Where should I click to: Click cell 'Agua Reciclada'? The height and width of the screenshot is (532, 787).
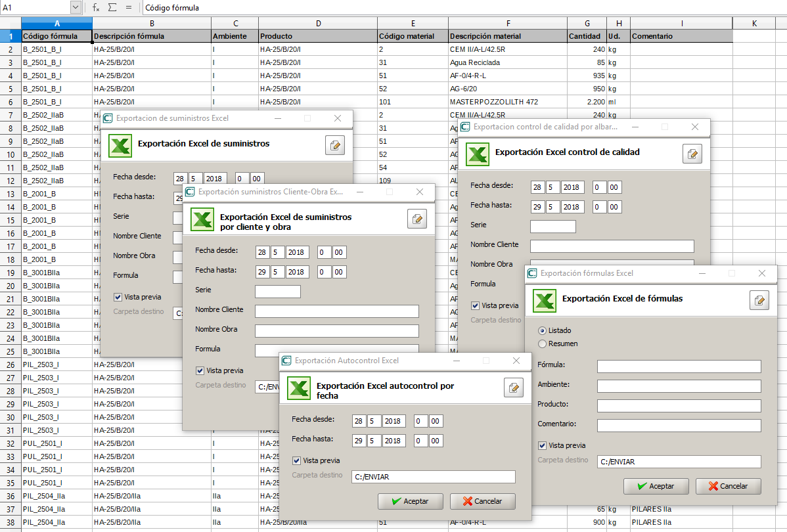pos(508,63)
